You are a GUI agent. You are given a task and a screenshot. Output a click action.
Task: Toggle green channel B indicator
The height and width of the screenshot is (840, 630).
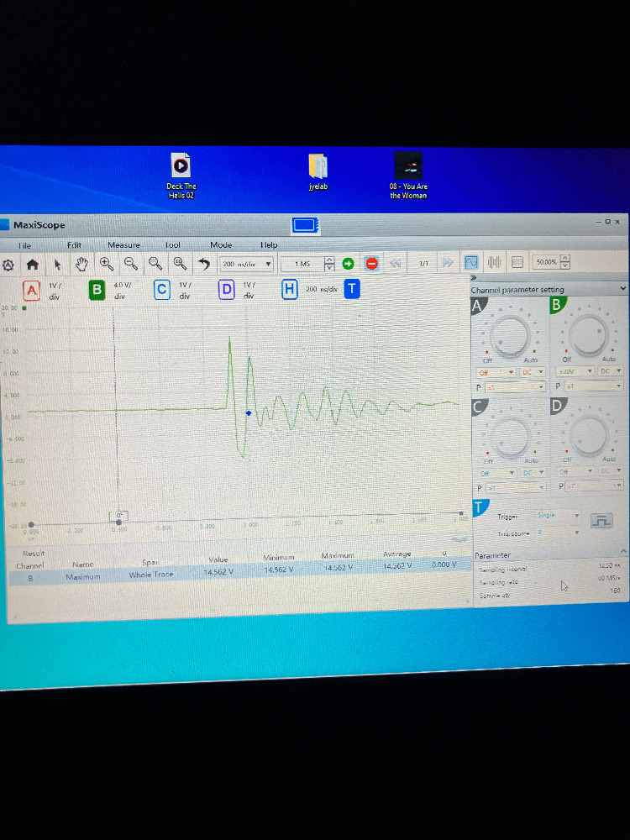point(97,290)
